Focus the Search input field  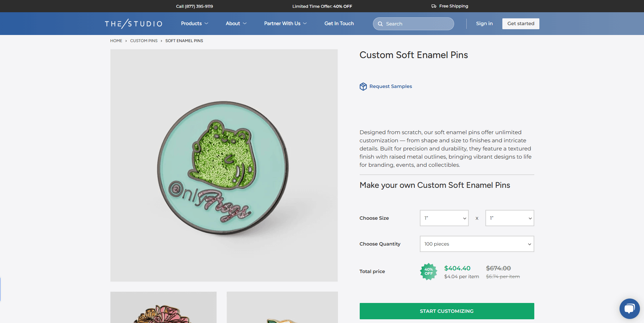coord(418,24)
